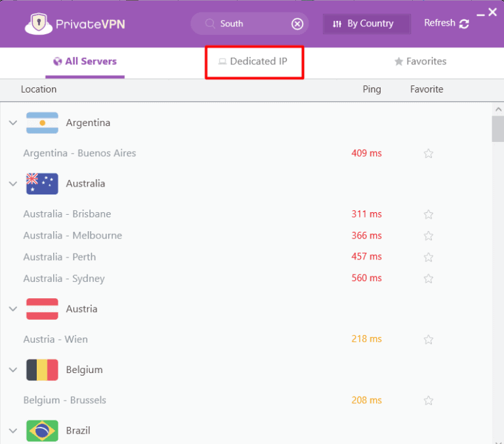Click the Favorite column header
Image resolution: width=504 pixels, height=444 pixels.
coord(427,89)
